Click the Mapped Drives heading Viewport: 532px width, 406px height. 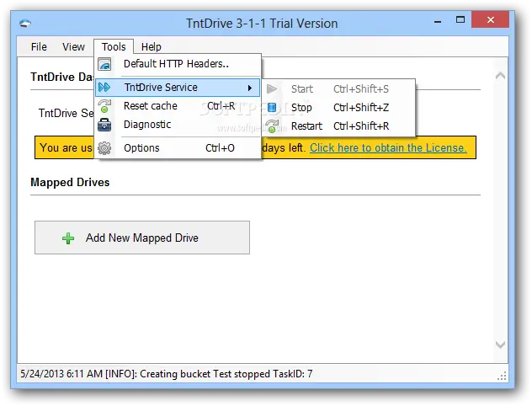[x=70, y=182]
